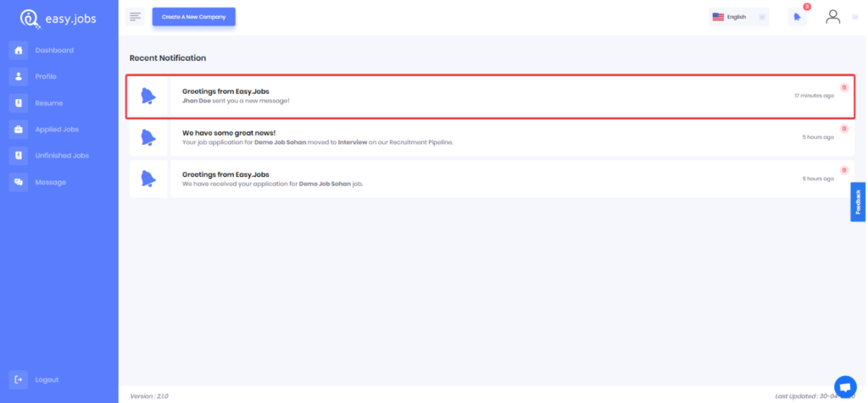Delete the application received notification
The image size is (868, 403).
[x=843, y=170]
